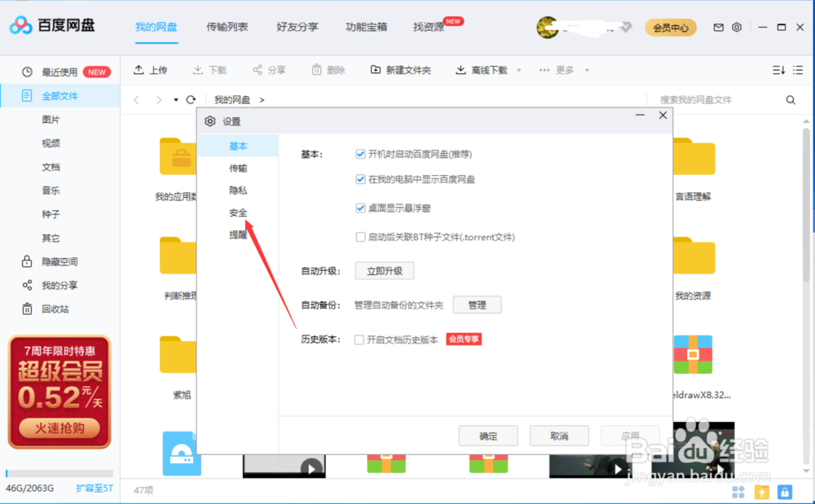This screenshot has width=815, height=504.
Task: Click the message envelope icon in title bar
Action: tap(718, 27)
